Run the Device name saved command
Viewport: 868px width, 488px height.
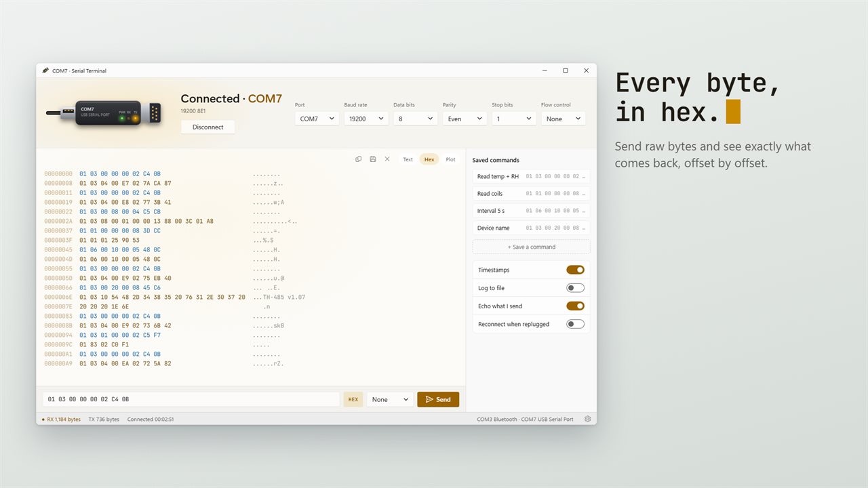click(x=532, y=228)
